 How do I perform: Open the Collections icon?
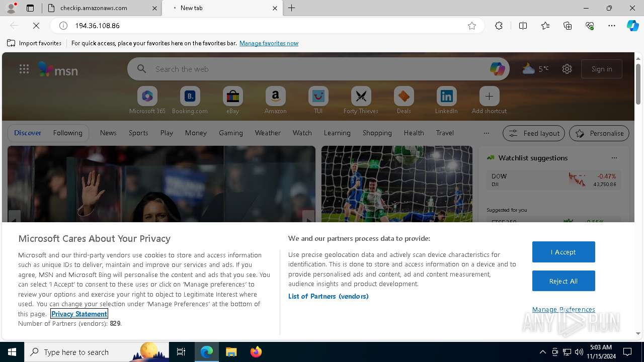(x=568, y=26)
